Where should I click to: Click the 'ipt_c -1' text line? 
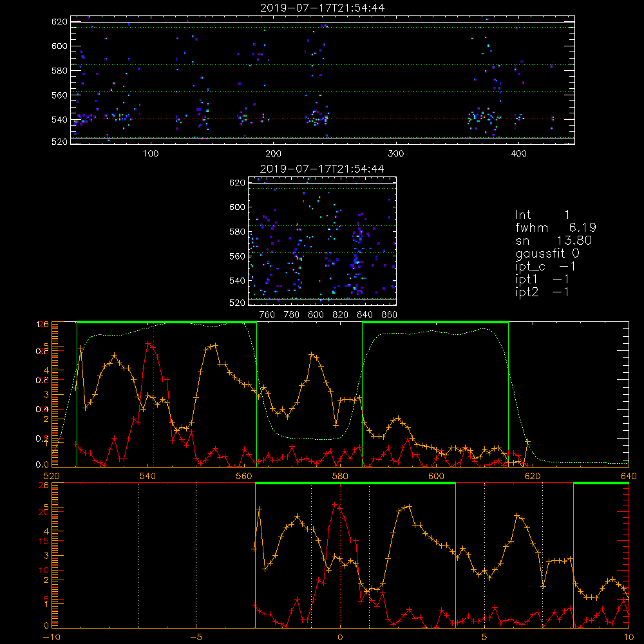coord(546,267)
